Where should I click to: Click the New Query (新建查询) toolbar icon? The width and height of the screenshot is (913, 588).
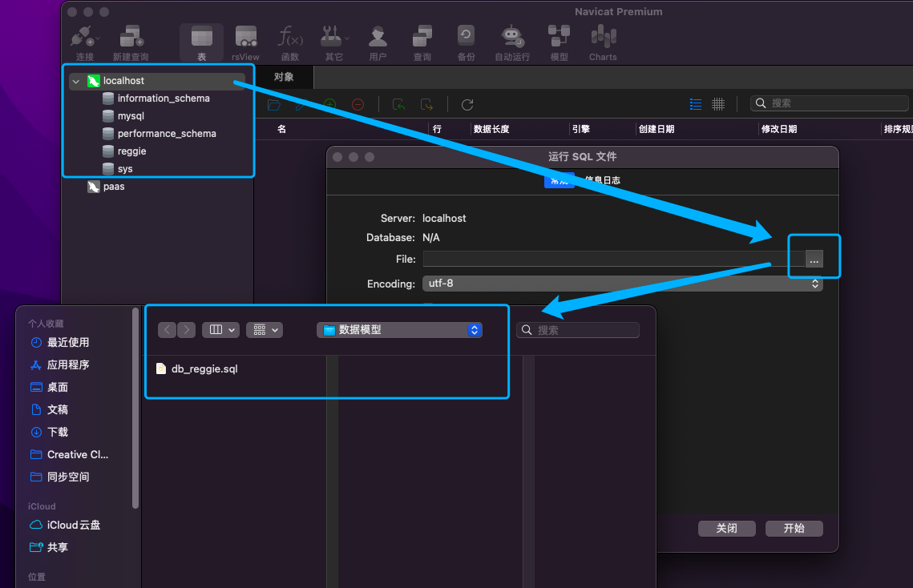click(x=131, y=42)
